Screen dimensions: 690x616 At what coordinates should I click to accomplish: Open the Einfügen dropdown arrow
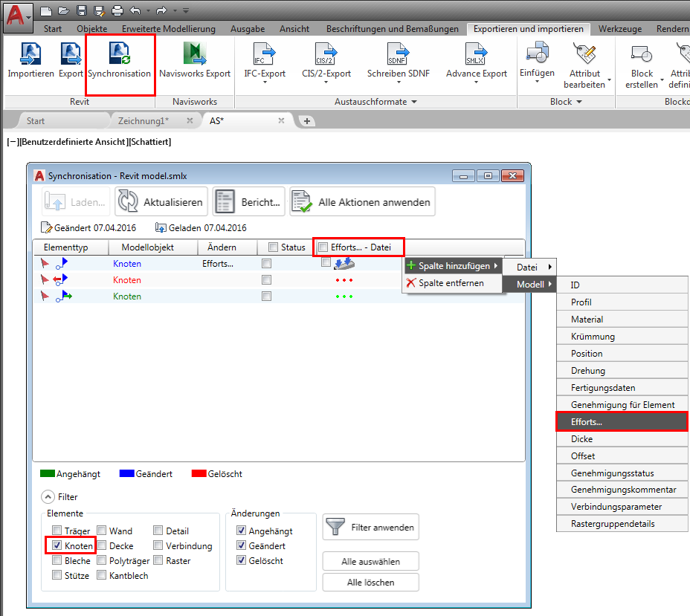(538, 81)
